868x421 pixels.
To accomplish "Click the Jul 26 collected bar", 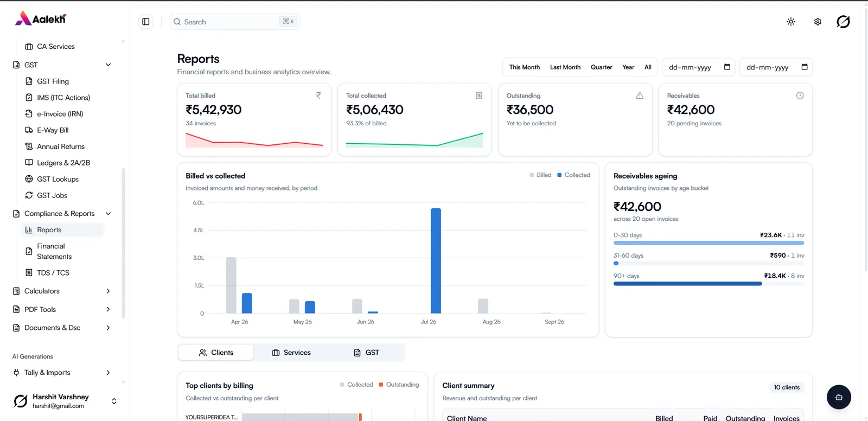I will [436, 261].
